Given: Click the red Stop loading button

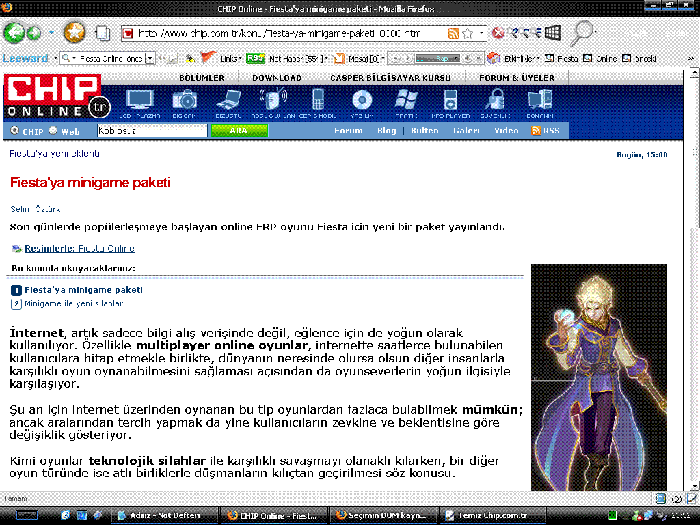Looking at the screenshot, I should coord(498,33).
